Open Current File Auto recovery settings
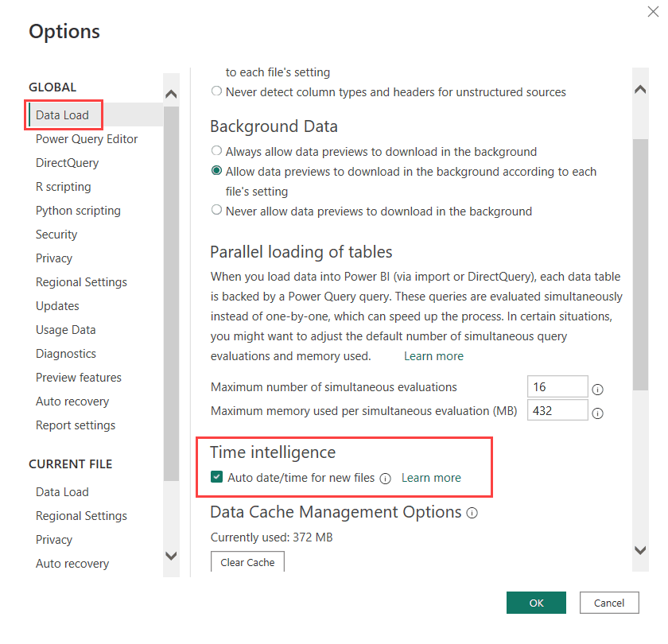The image size is (668, 644). point(72,564)
